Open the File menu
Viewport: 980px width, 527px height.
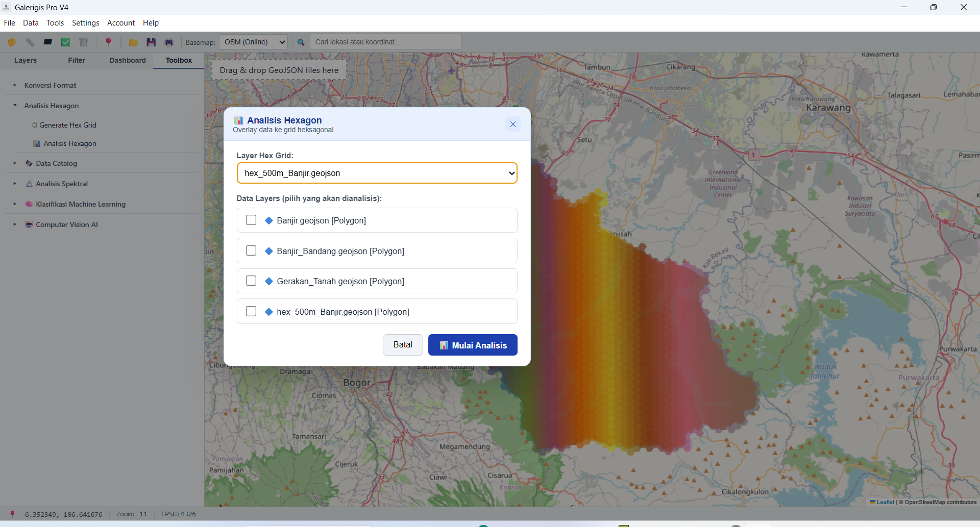(10, 23)
